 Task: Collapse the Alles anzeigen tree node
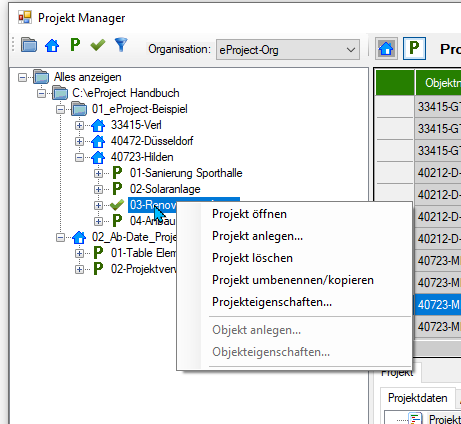[x=22, y=78]
